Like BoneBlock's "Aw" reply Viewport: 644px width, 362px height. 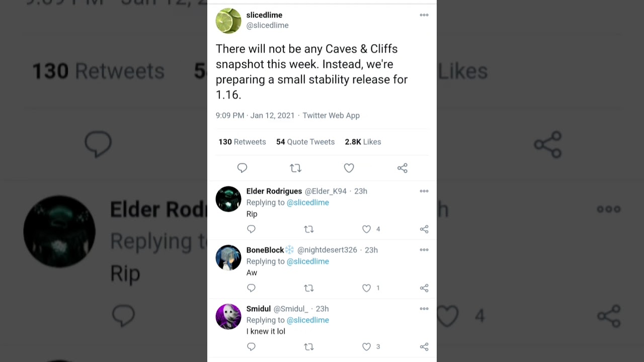coord(367,288)
